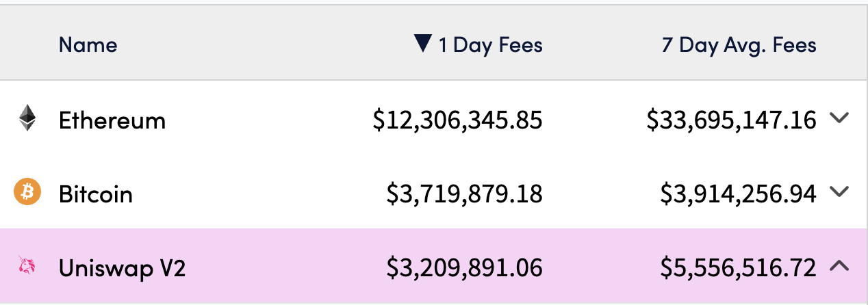Select Bitcoin 7 day average $3,914,256.94

(739, 195)
